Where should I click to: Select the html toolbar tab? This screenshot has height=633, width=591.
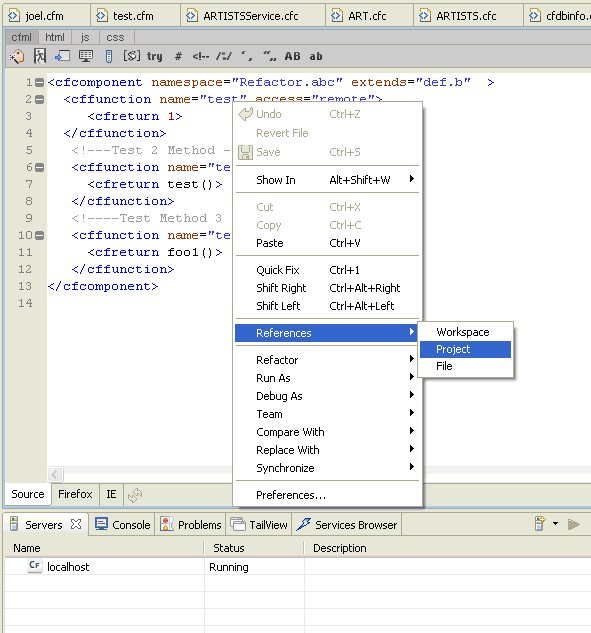tap(55, 37)
